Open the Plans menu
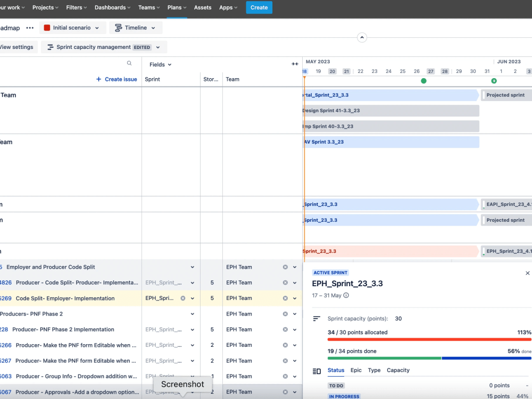The height and width of the screenshot is (399, 532). 177,8
